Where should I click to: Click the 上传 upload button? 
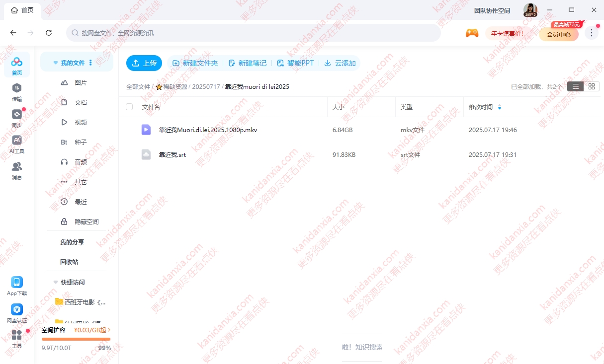(x=144, y=63)
